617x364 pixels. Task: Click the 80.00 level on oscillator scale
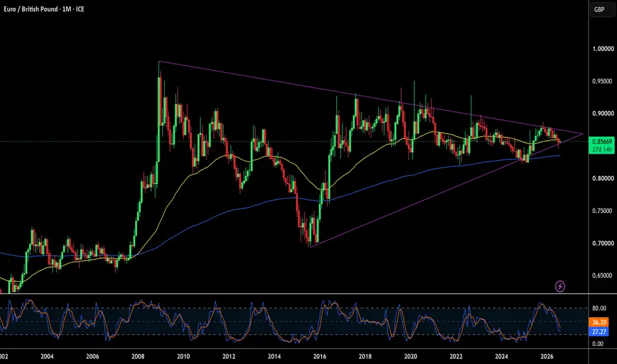click(599, 308)
